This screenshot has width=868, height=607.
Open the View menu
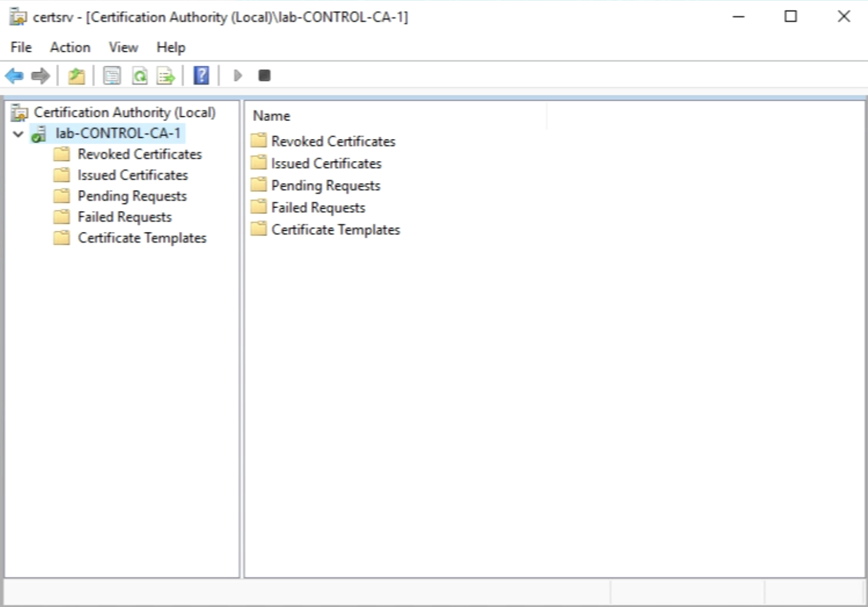pyautogui.click(x=123, y=47)
